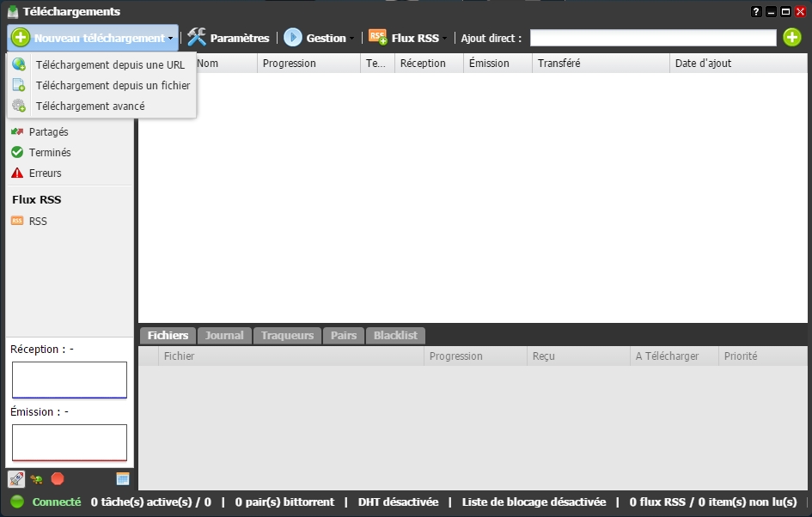This screenshot has height=517, width=812.
Task: Click the globe icon beside URL download
Action: pyautogui.click(x=19, y=64)
